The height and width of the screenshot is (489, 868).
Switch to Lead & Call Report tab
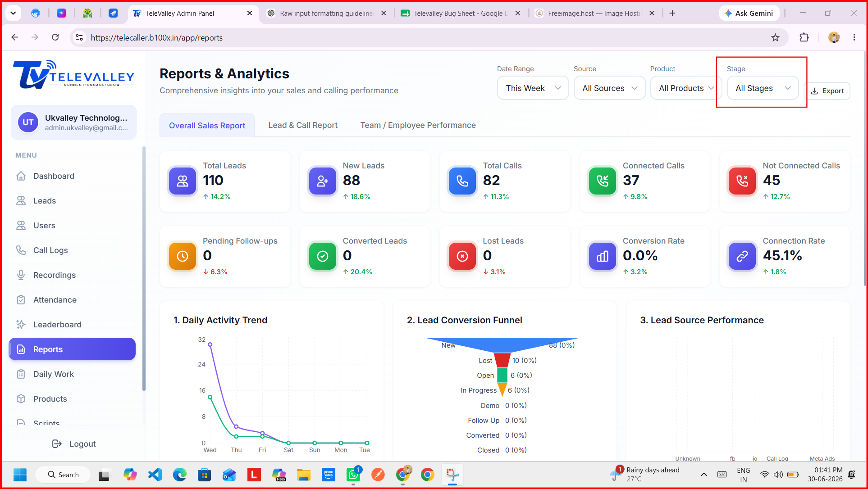(303, 125)
